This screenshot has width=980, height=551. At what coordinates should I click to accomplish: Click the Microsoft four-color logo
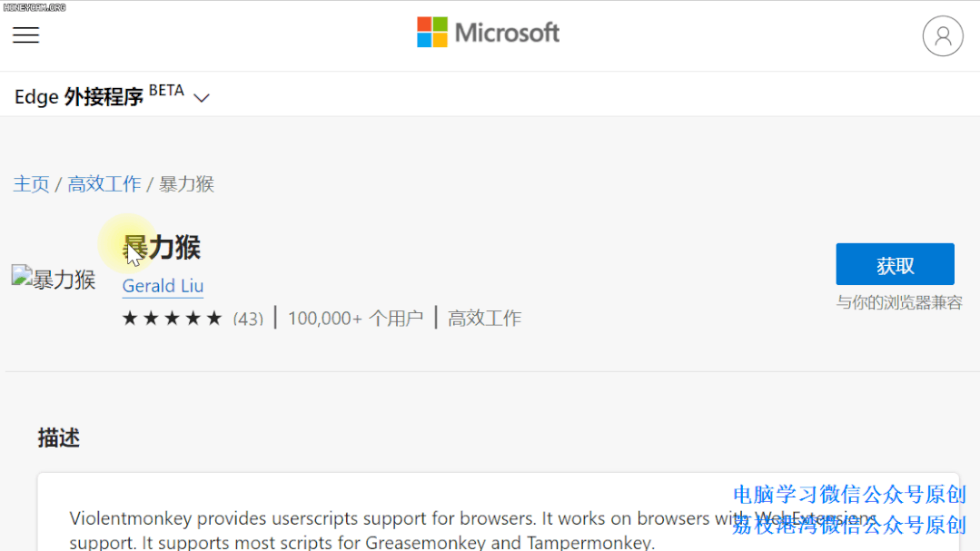tap(432, 33)
